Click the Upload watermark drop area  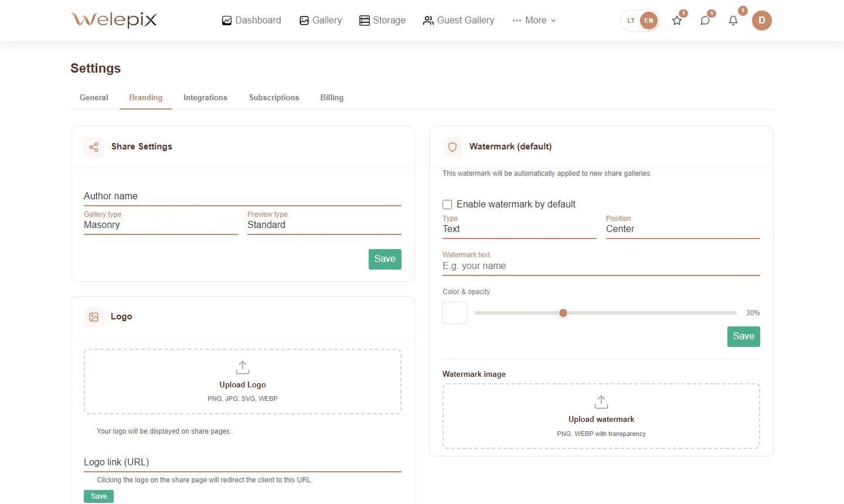(601, 416)
